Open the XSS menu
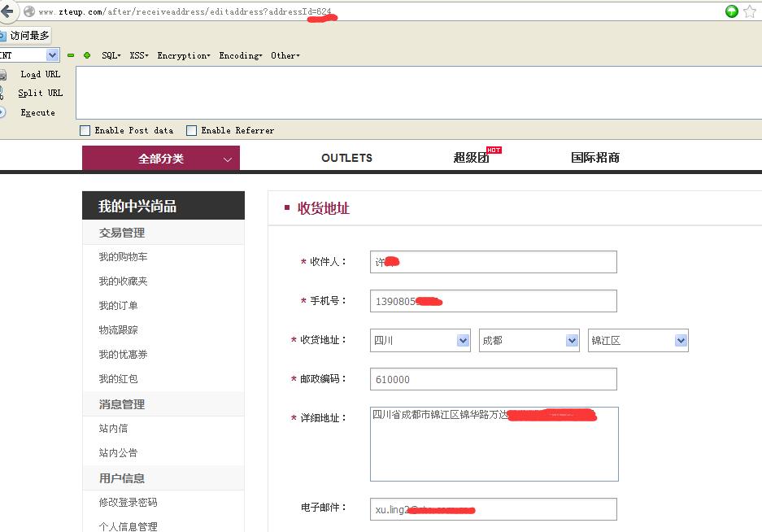Image resolution: width=762 pixels, height=532 pixels. tap(139, 55)
